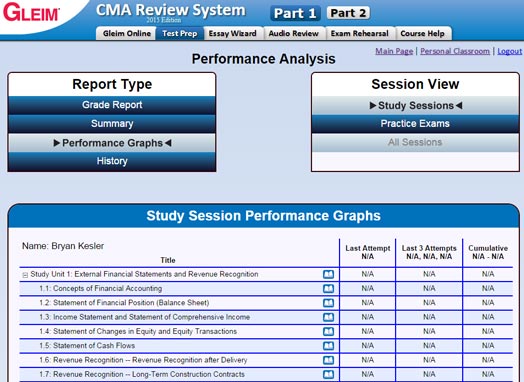Open book icon for 1.3 Income Statement row

328,317
